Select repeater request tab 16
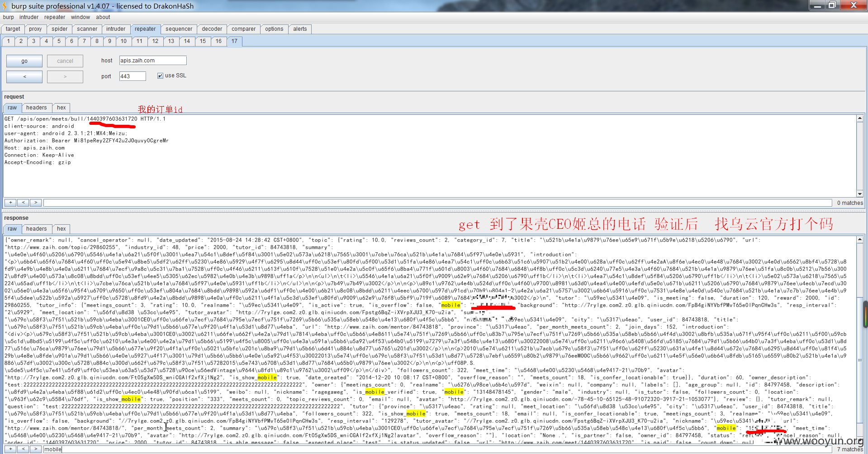Screen dimensions: 868x454 [218, 41]
